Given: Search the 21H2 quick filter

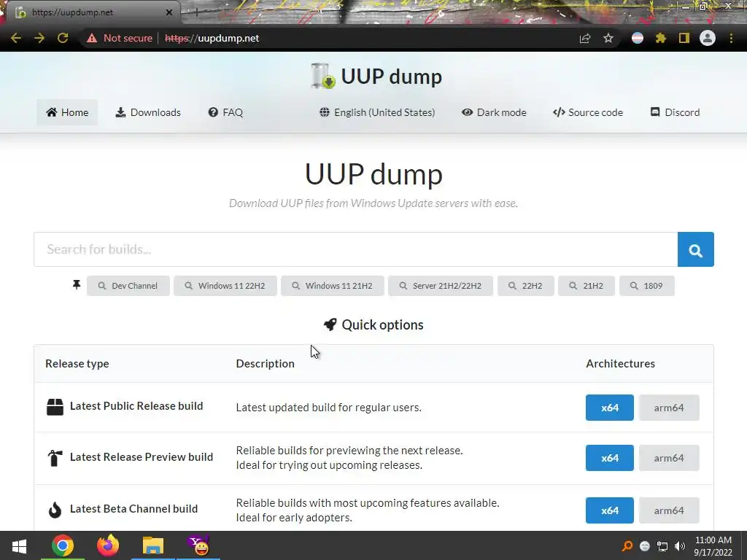Looking at the screenshot, I should click(587, 286).
